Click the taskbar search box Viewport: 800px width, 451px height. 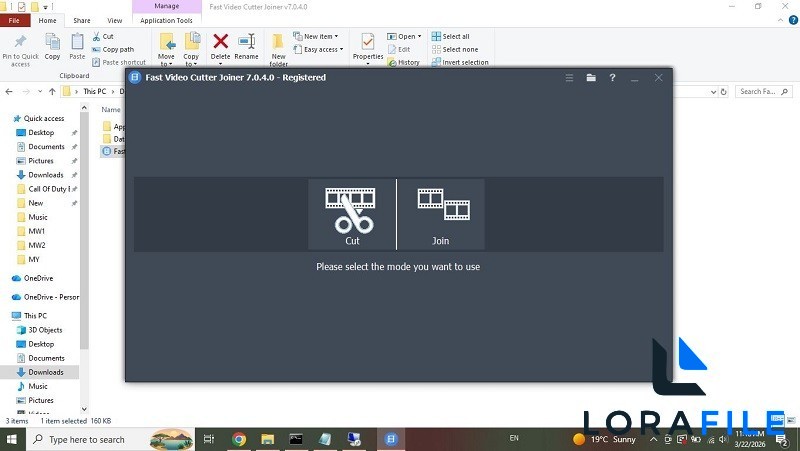pyautogui.click(x=110, y=439)
